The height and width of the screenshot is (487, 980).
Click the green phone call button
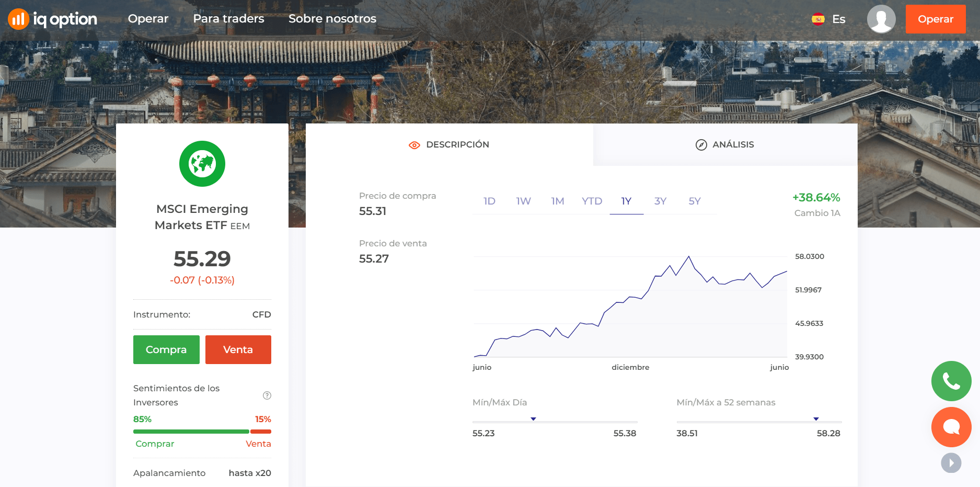pos(951,381)
